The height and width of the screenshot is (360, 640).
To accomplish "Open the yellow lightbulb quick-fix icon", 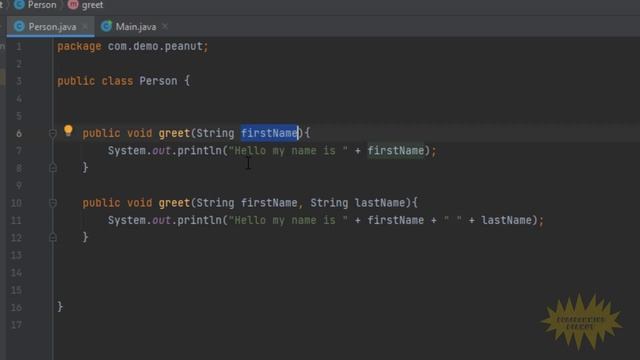I will tap(68, 131).
